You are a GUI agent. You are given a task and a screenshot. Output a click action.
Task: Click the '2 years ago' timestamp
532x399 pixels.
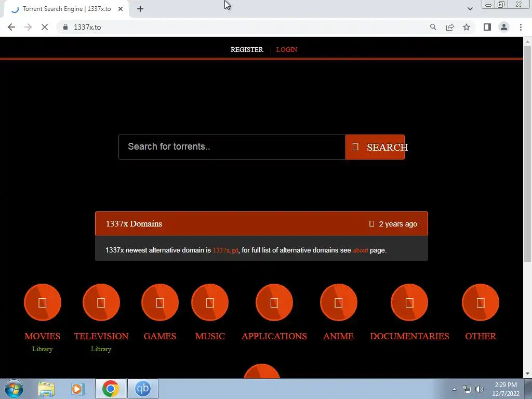[398, 224]
